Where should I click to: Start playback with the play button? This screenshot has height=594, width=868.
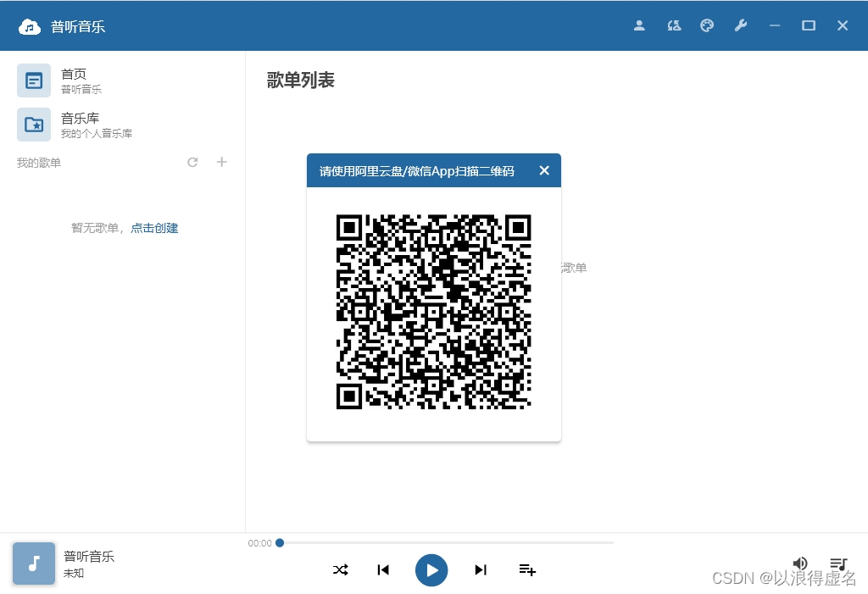click(431, 570)
